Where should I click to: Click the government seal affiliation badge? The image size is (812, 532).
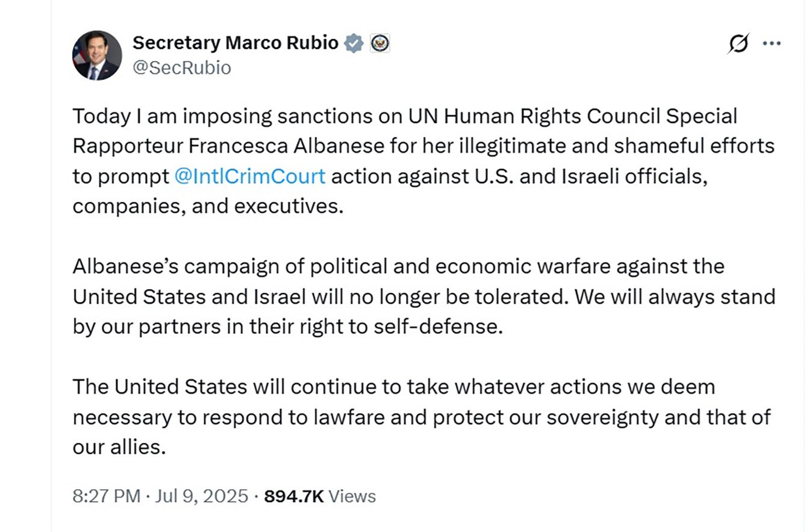point(380,43)
